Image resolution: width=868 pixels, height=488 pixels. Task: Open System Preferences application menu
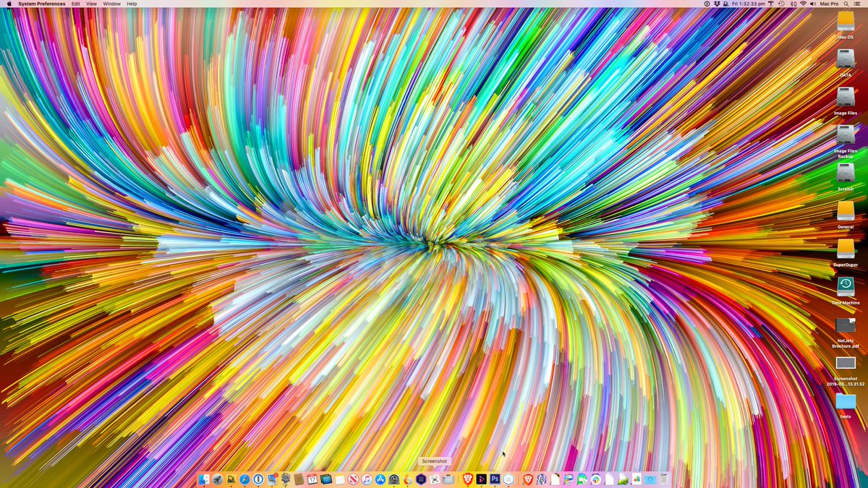(x=42, y=4)
